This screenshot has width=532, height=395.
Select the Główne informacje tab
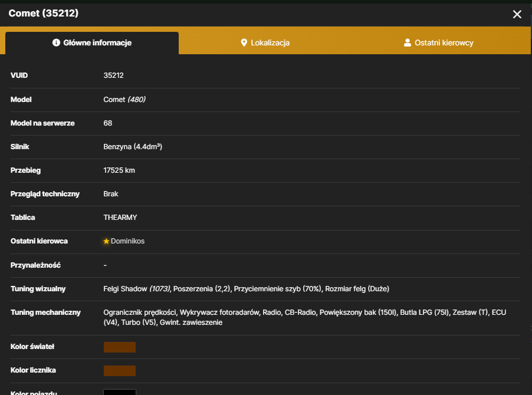pos(92,42)
